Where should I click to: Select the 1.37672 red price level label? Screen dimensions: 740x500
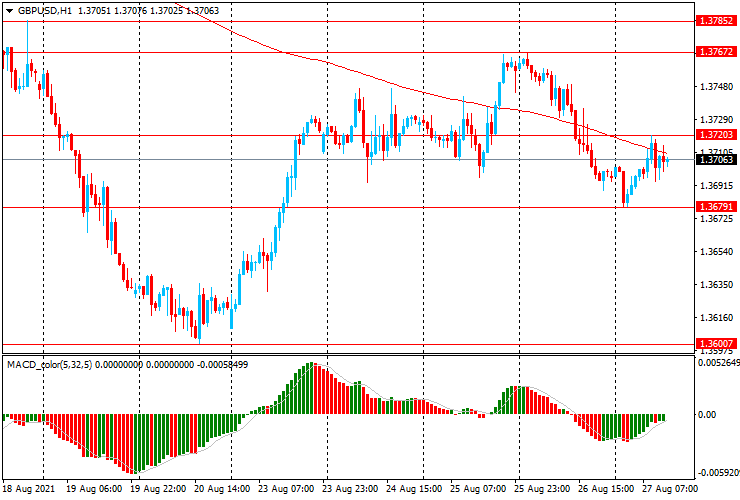716,52
